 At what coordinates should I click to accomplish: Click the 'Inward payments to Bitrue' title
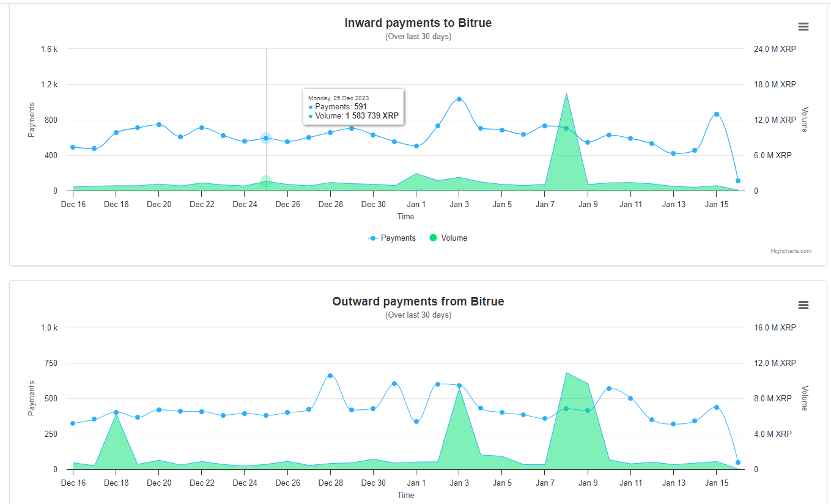pyautogui.click(x=418, y=23)
